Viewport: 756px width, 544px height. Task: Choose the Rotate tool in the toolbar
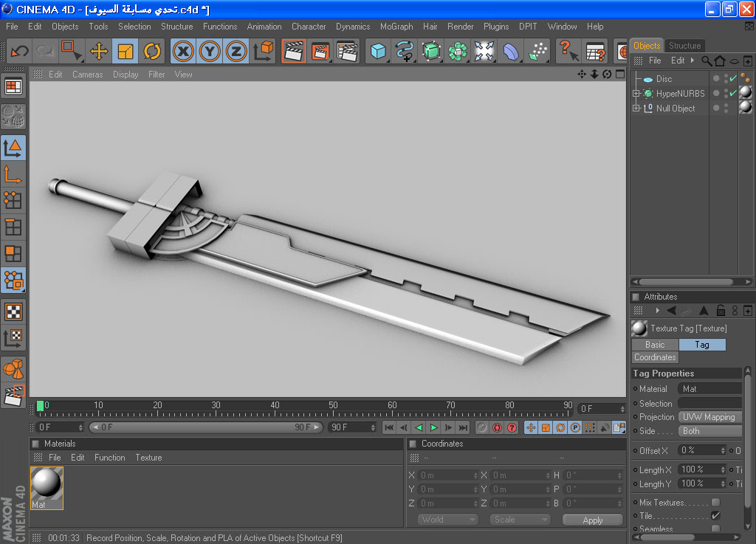tap(152, 51)
